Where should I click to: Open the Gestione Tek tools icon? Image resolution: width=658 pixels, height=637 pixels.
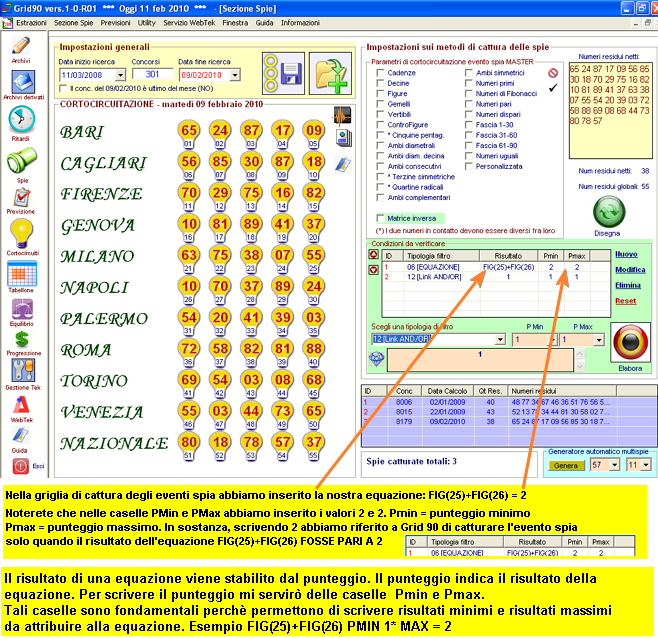click(23, 371)
